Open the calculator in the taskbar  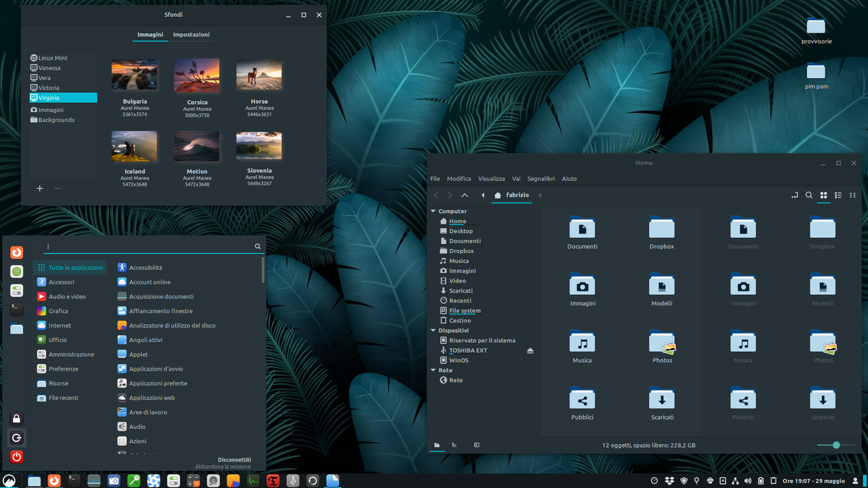[193, 481]
